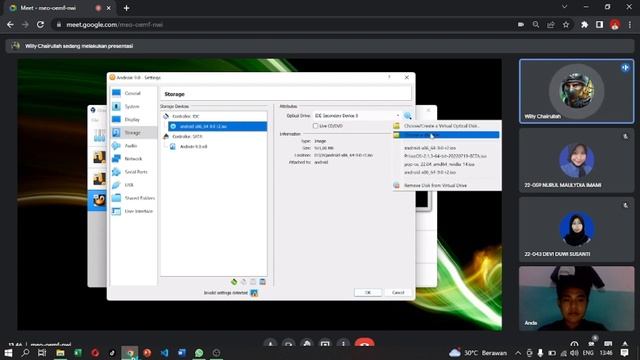The height and width of the screenshot is (360, 640).
Task: Click the add controller icon under Storage Devices
Action: (x=234, y=282)
